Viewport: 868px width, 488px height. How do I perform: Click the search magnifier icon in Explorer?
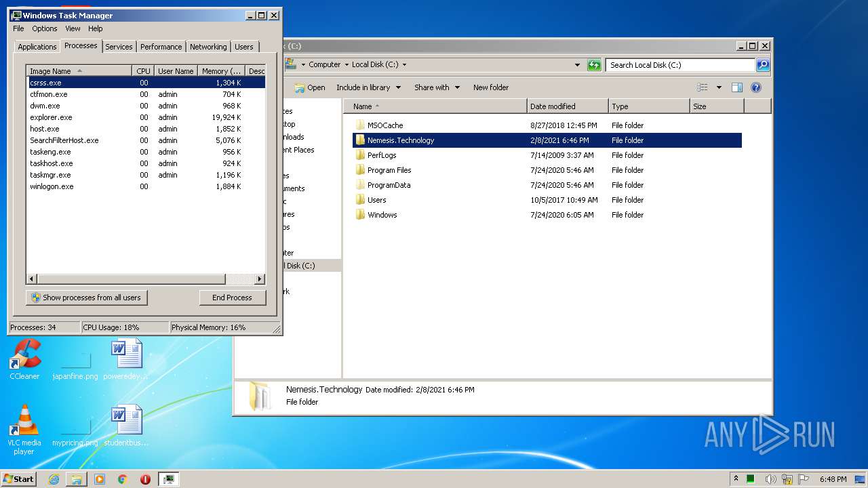tap(763, 65)
